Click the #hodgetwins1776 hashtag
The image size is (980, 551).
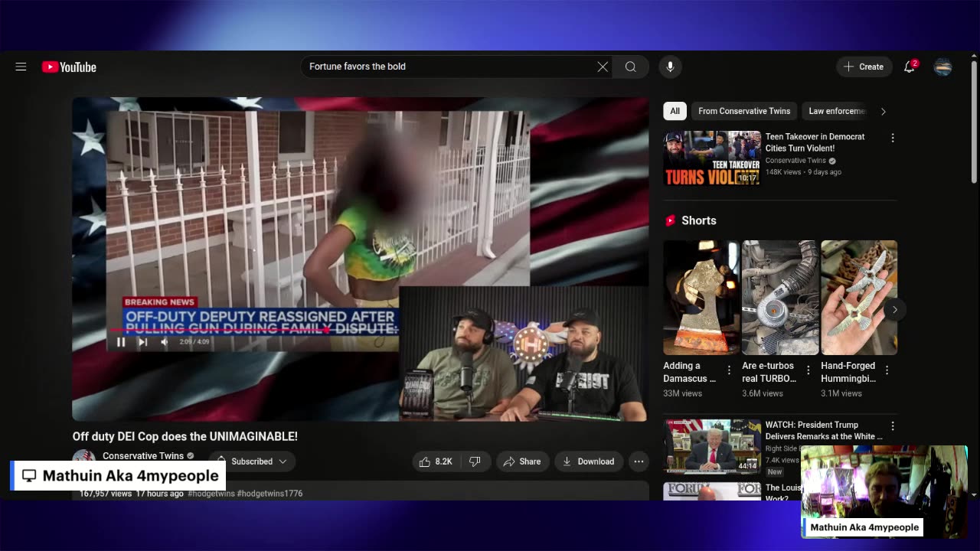tap(269, 494)
